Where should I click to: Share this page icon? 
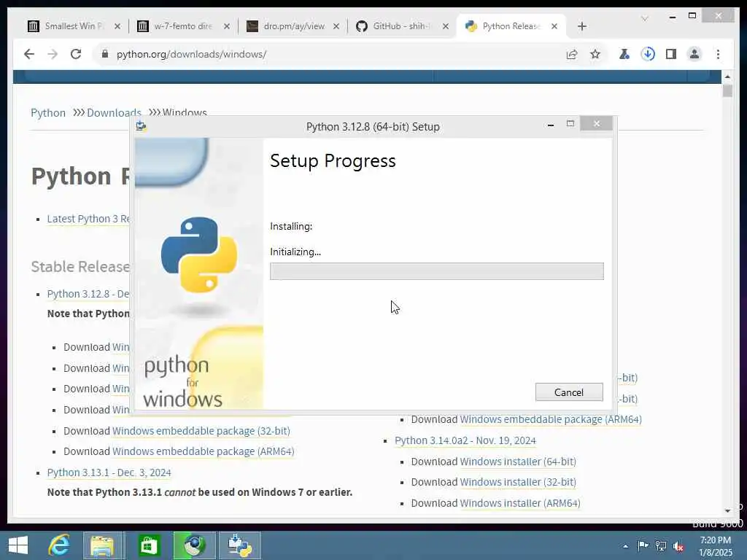click(572, 54)
